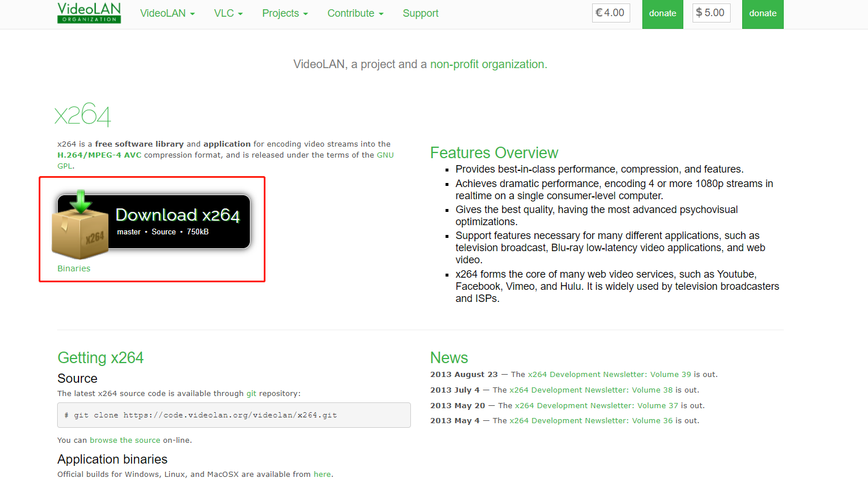Click the dollar donation amount field
This screenshot has height=489, width=868.
[711, 13]
